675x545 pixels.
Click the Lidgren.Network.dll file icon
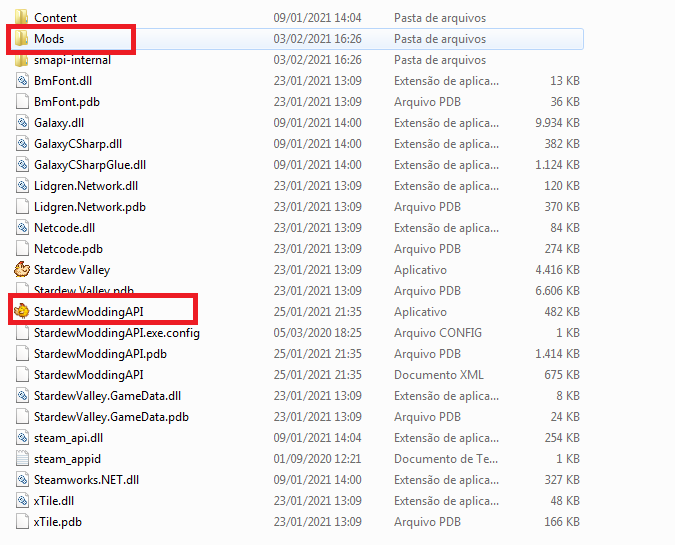22,186
